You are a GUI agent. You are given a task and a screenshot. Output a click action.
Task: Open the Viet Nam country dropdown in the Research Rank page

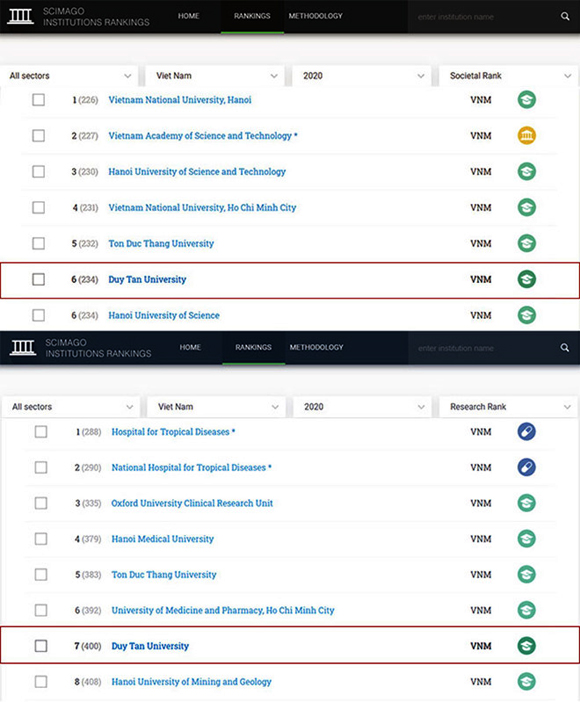(216, 407)
